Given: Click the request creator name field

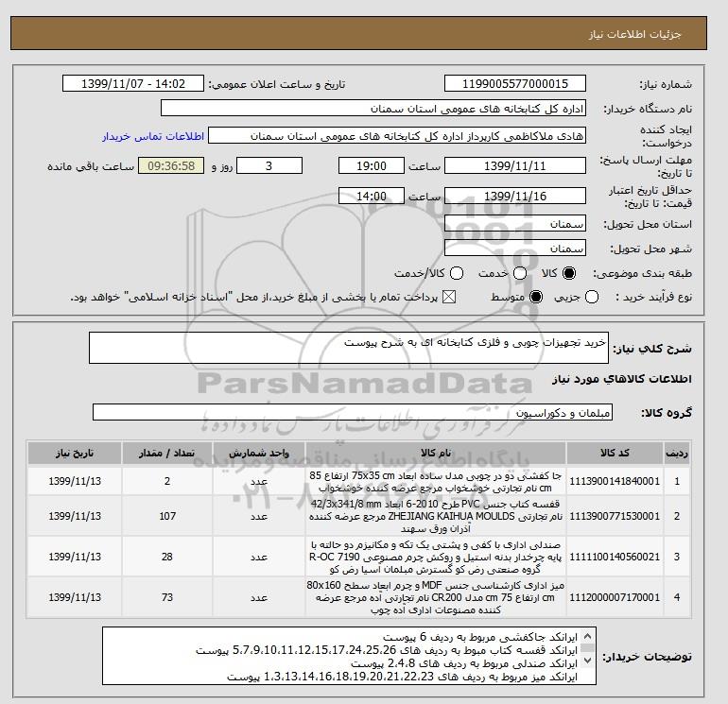Looking at the screenshot, I should [x=397, y=136].
